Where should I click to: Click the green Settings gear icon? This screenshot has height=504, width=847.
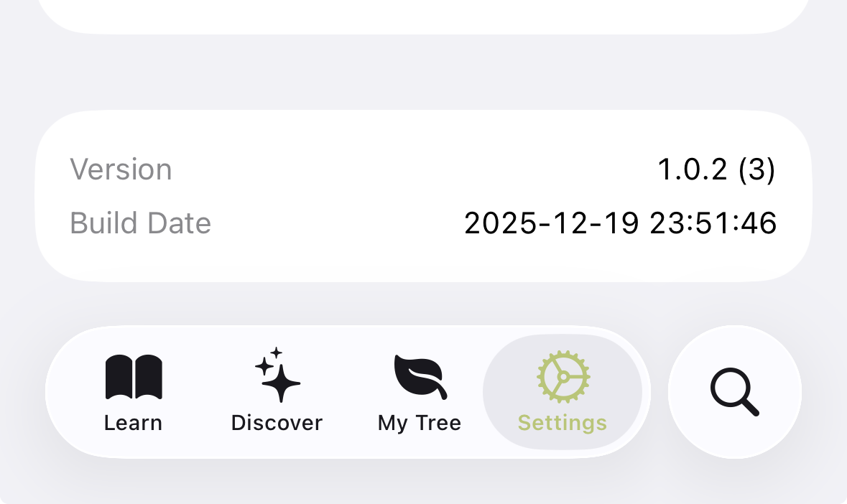click(563, 377)
